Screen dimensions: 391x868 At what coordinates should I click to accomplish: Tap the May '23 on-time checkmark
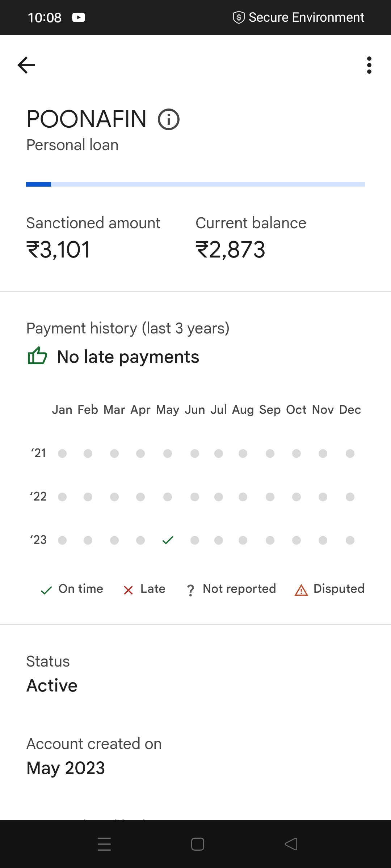[x=168, y=540]
